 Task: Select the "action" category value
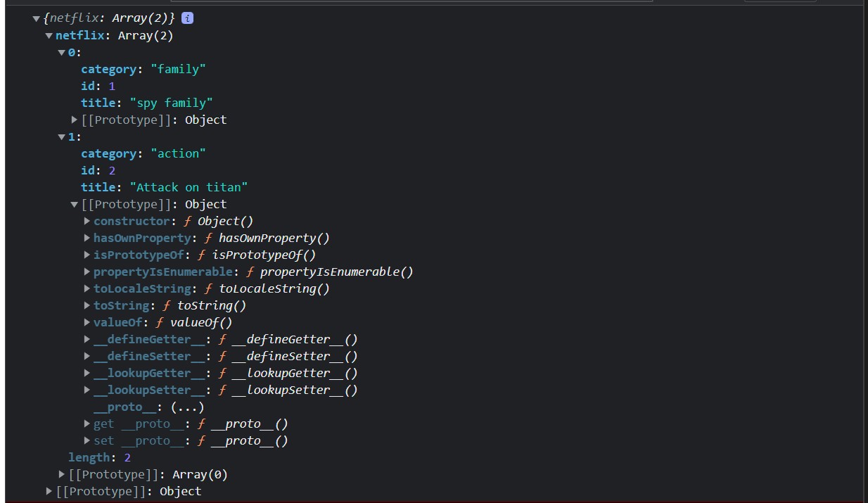pyautogui.click(x=179, y=153)
